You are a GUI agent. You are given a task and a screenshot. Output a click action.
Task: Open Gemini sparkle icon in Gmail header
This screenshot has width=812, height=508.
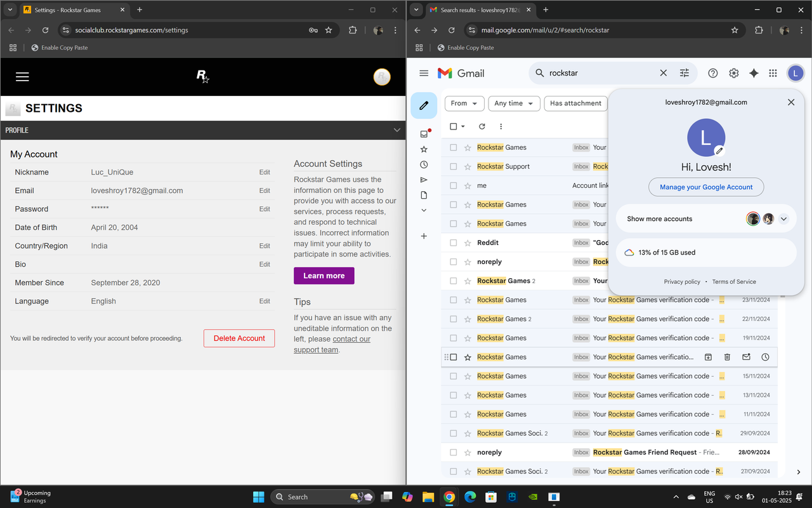[754, 73]
